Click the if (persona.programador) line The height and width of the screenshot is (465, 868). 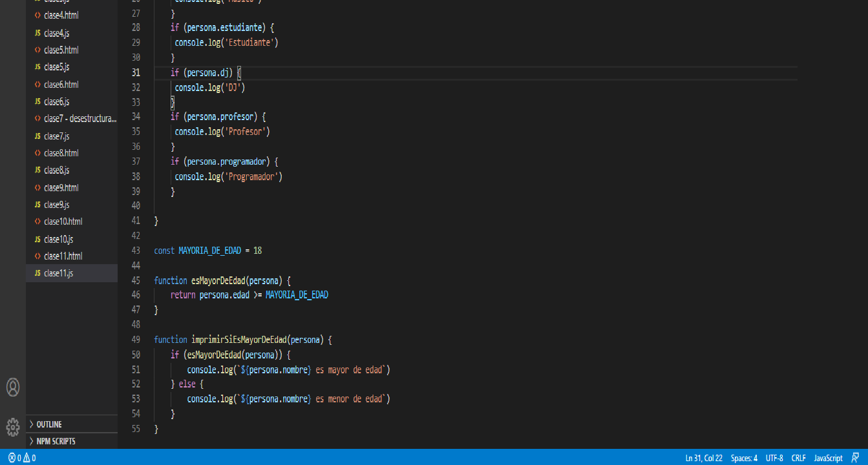click(x=224, y=161)
